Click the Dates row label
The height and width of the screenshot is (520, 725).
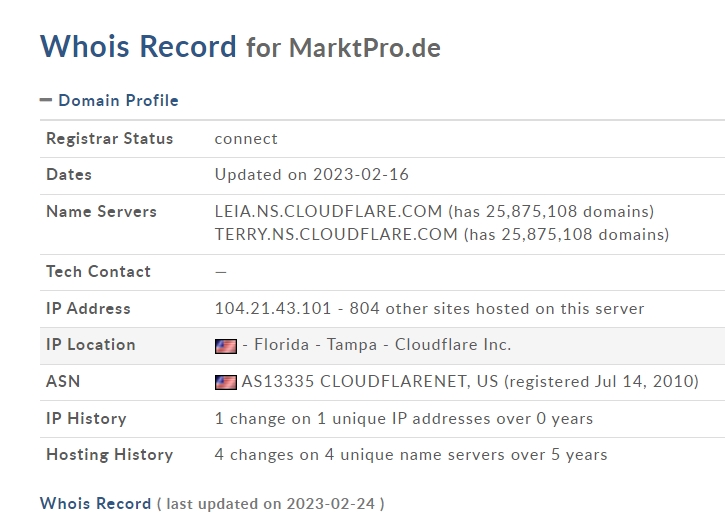69,175
